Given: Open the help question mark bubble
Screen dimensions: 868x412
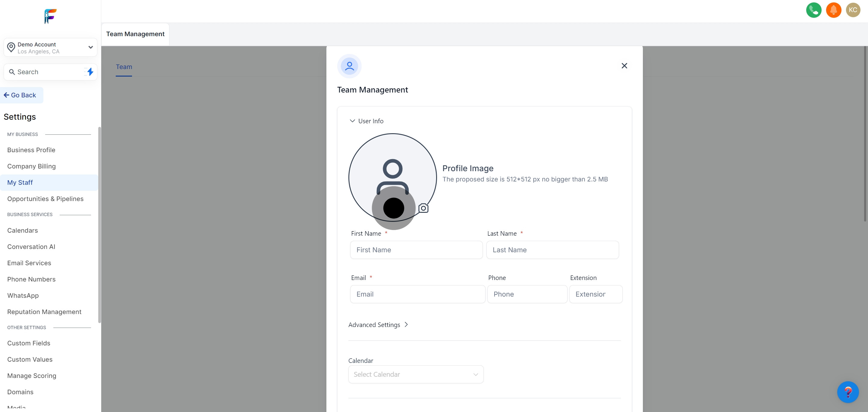Looking at the screenshot, I should click(848, 392).
